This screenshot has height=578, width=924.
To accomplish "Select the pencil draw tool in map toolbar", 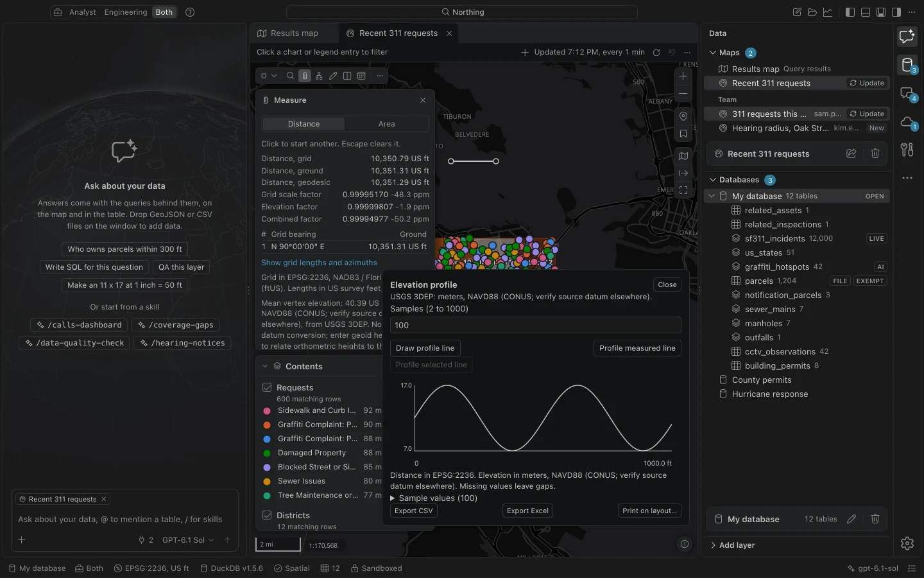I will (333, 76).
